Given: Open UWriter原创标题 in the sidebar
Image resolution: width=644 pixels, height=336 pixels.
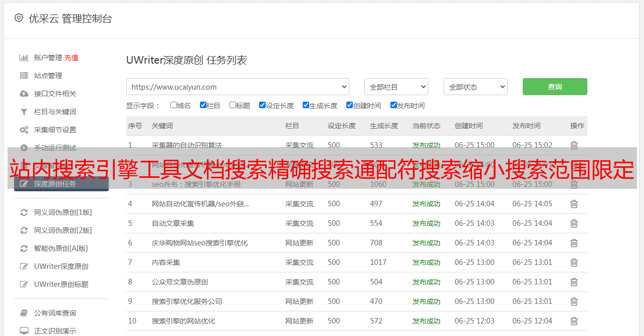Looking at the screenshot, I should (x=61, y=284).
